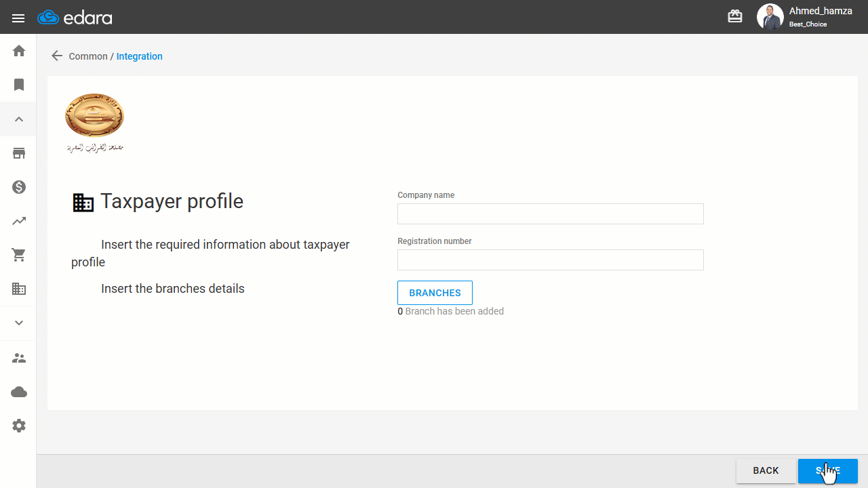Image resolution: width=868 pixels, height=488 pixels.
Task: Click the 'Taxpayer profile' heading
Action: [172, 201]
